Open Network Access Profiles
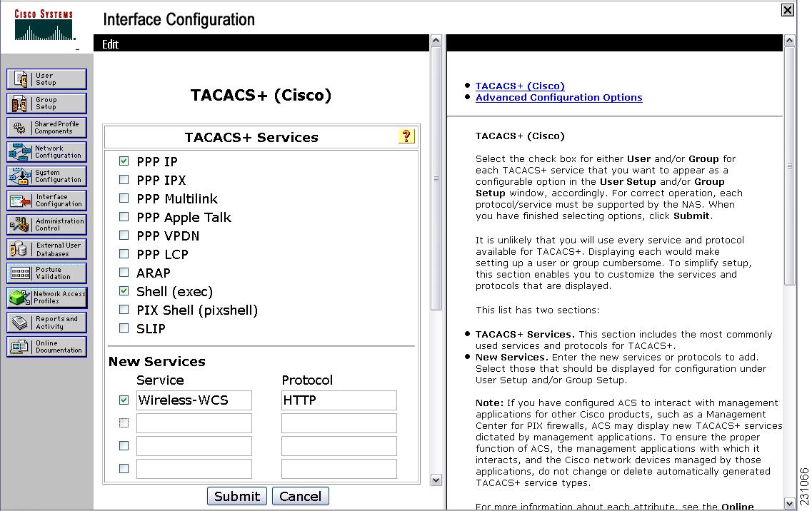 click(x=46, y=298)
